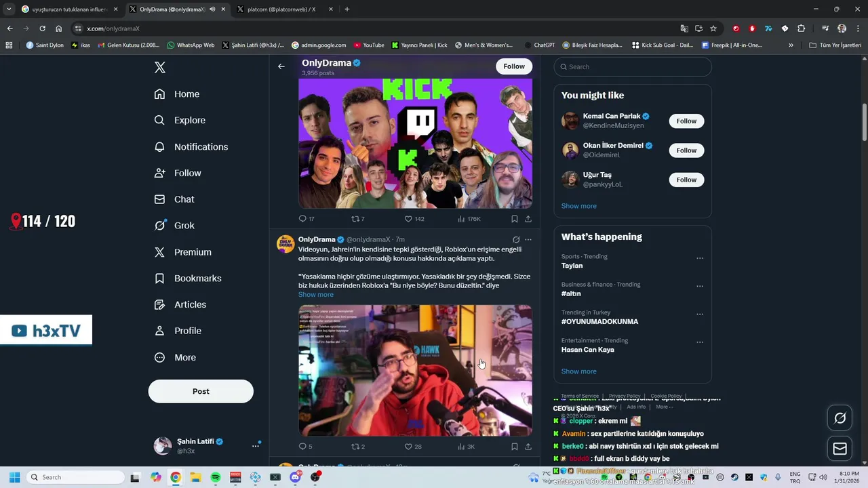Screen dimensions: 868x488
Task: Repost the post with 2 reposts
Action: pos(357,447)
